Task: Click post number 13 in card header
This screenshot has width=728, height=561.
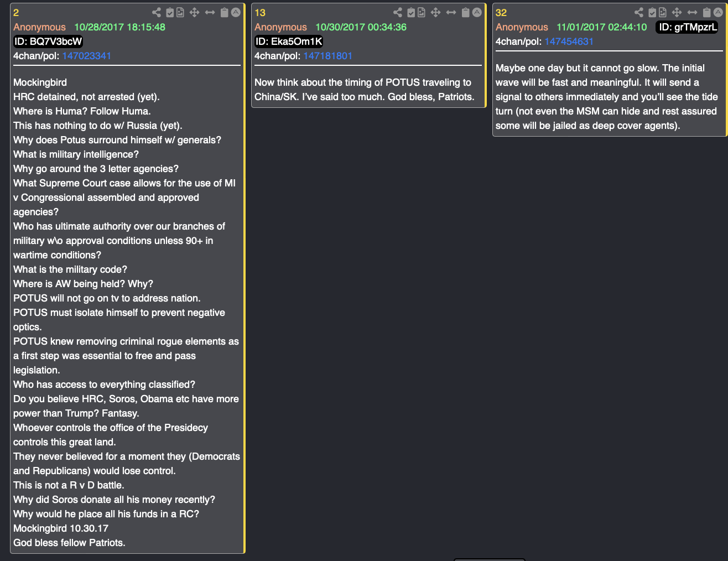Action: point(260,13)
